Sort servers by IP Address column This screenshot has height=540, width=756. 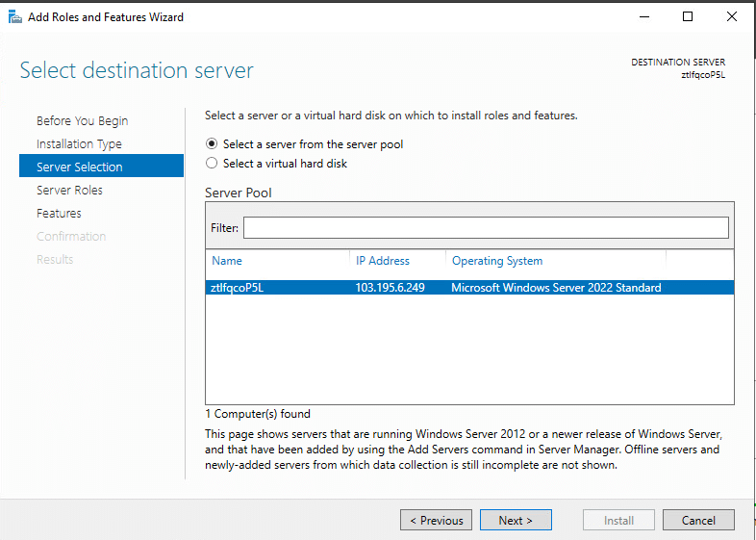(x=382, y=261)
